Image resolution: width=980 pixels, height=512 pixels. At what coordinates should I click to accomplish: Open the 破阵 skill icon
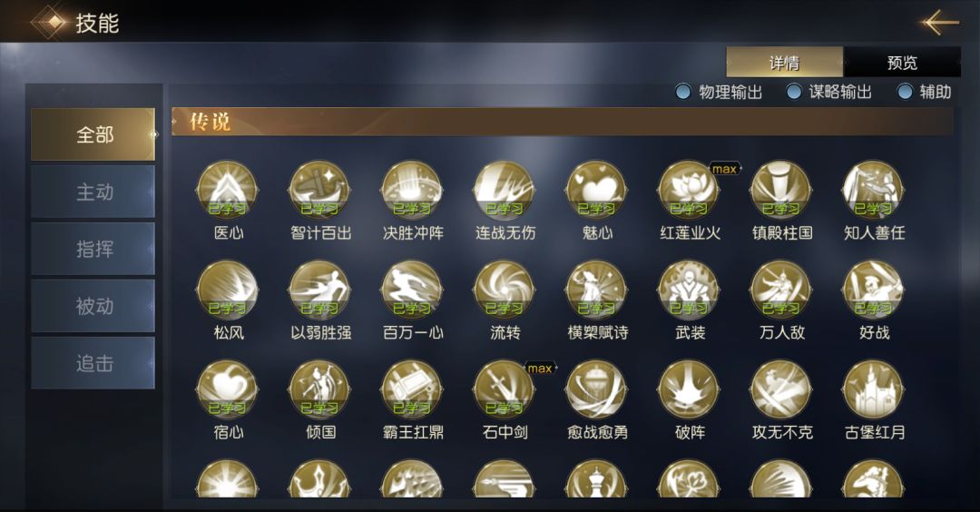(689, 389)
